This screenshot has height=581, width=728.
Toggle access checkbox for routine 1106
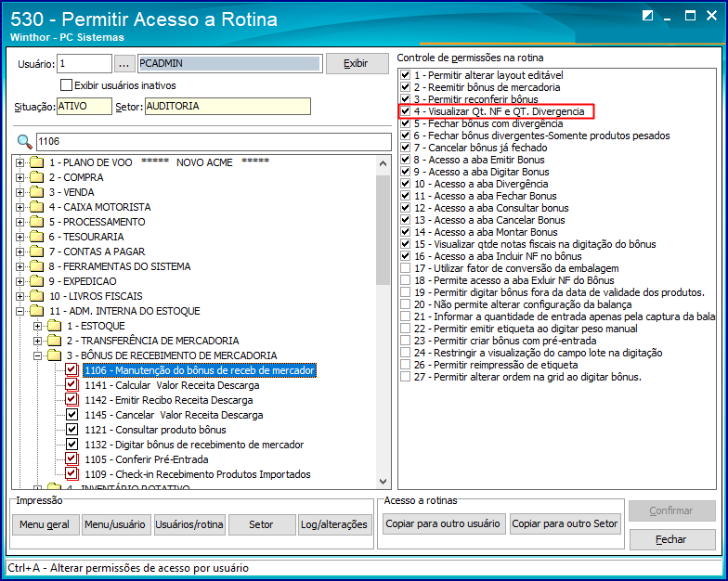[71, 369]
